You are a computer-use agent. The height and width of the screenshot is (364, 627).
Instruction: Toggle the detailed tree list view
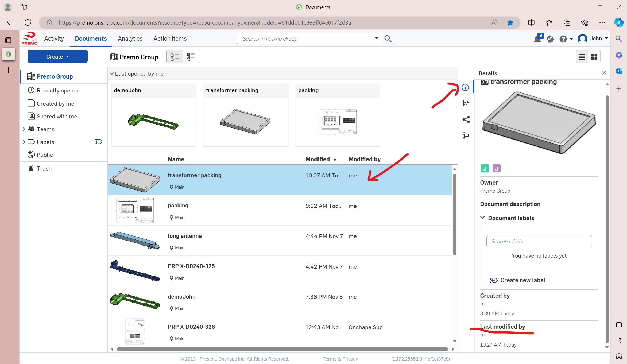point(191,57)
